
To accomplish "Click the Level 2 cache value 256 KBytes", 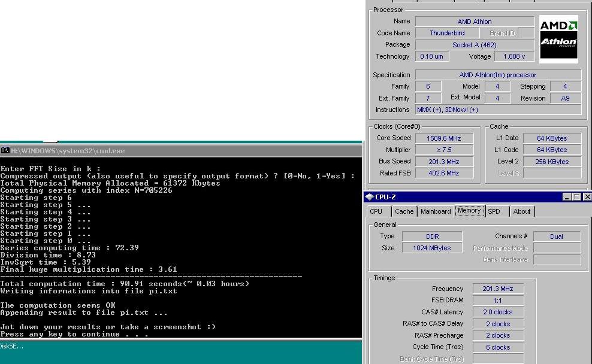I will point(552,162).
